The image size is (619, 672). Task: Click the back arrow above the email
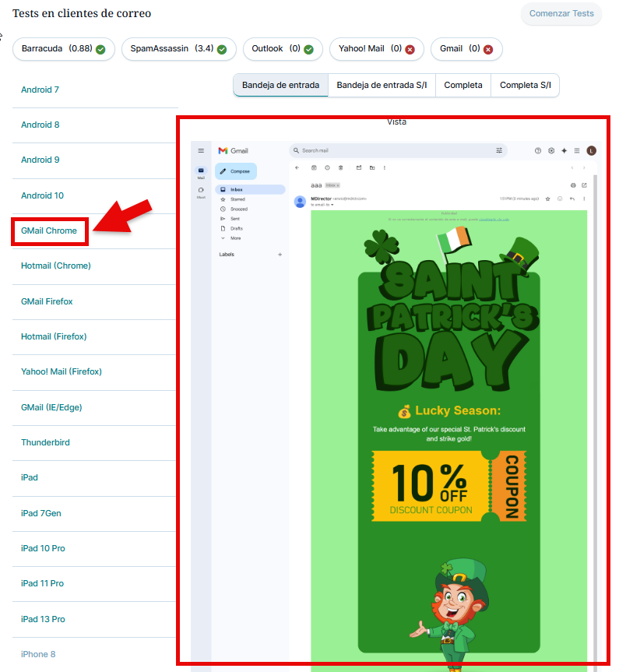297,167
